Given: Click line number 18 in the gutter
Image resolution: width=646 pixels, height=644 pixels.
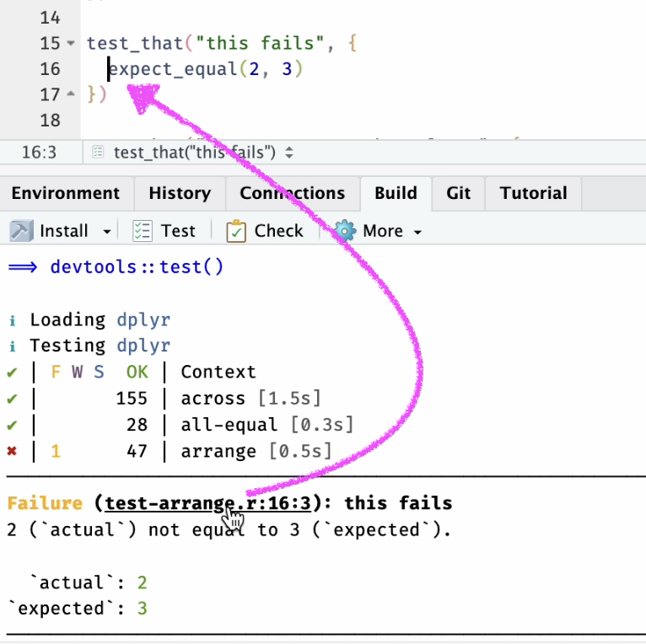Looking at the screenshot, I should click(51, 121).
